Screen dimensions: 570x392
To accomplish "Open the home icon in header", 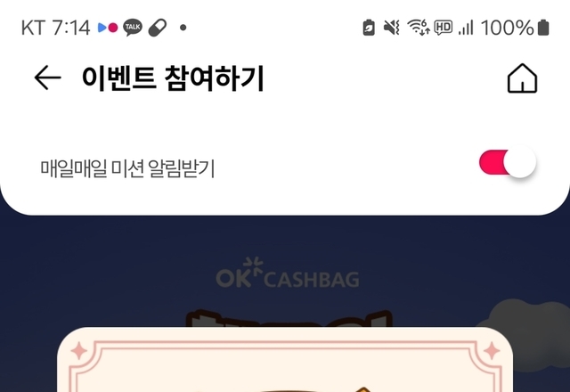I will (x=522, y=78).
